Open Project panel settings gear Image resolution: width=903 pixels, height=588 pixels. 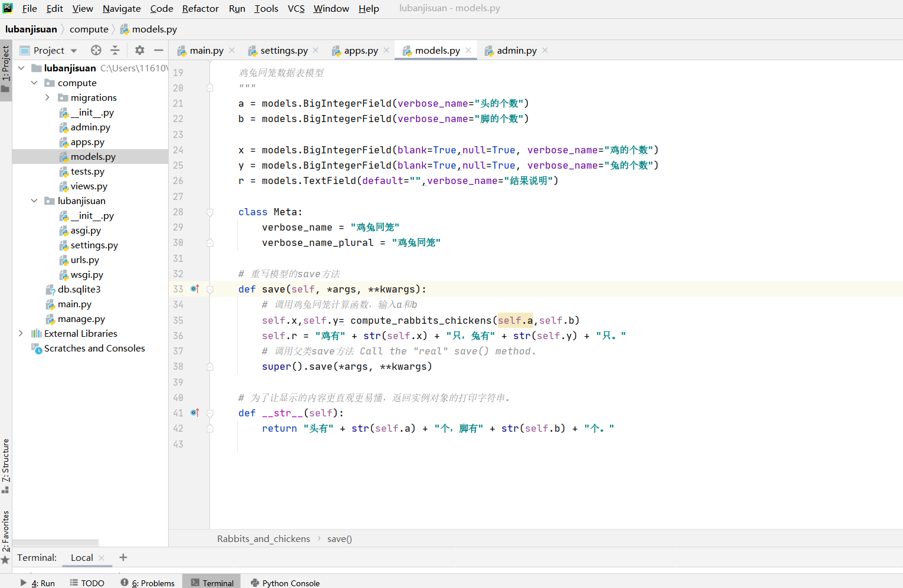point(140,50)
